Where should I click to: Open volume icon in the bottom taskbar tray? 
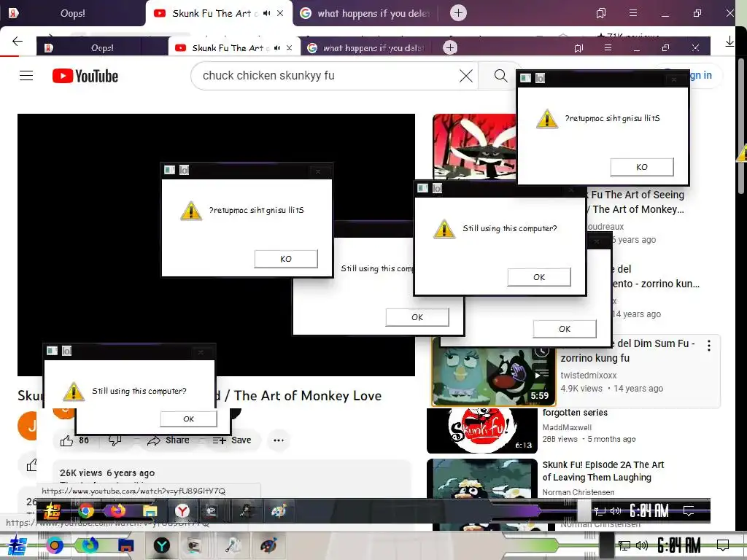click(x=642, y=545)
